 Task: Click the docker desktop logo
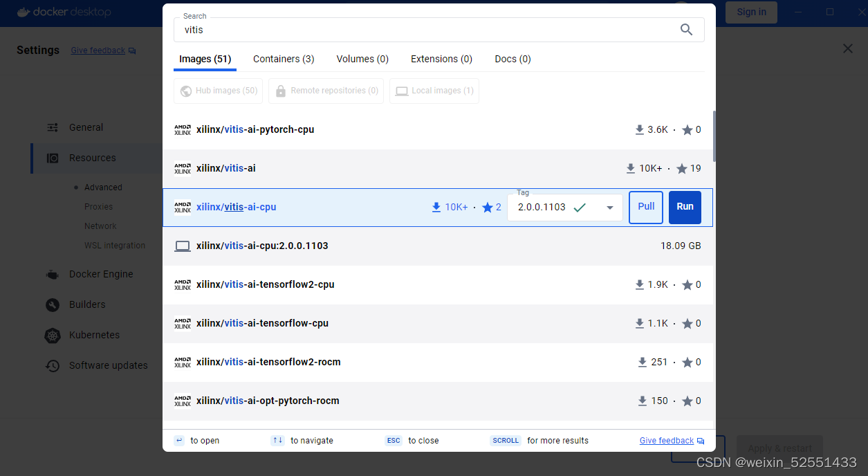(64, 12)
